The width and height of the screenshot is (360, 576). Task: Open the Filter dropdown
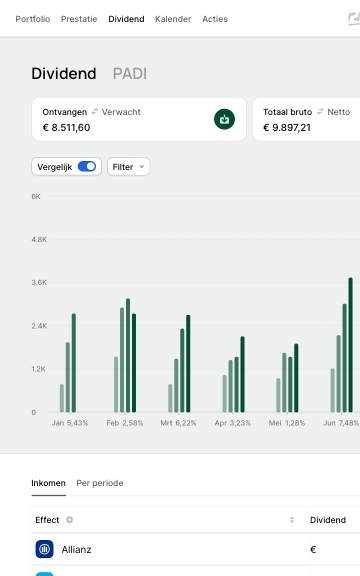click(129, 167)
